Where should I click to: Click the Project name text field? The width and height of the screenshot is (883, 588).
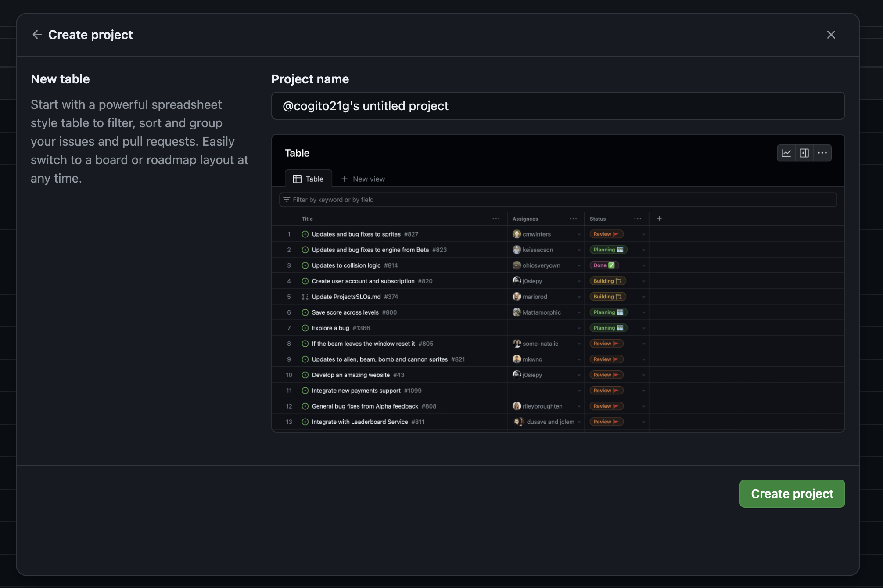coord(557,106)
